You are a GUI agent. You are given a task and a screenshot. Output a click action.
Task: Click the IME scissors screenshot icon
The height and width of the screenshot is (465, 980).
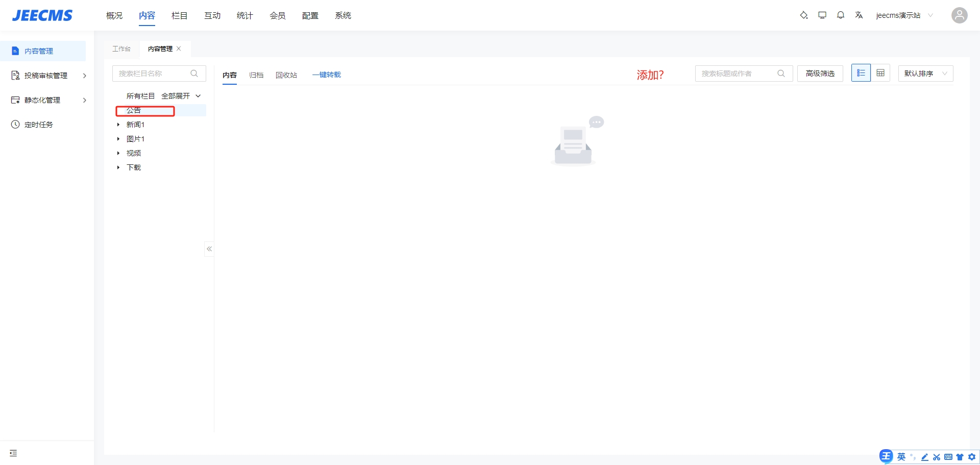coord(937,457)
